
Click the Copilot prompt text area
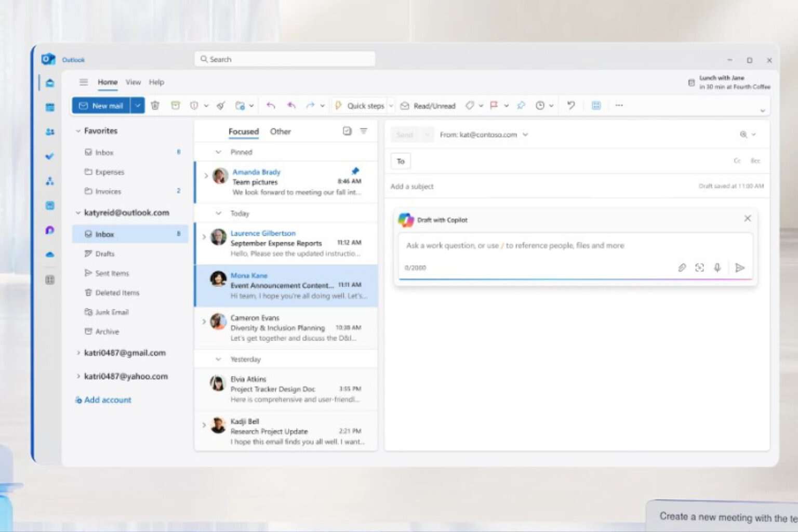point(575,246)
